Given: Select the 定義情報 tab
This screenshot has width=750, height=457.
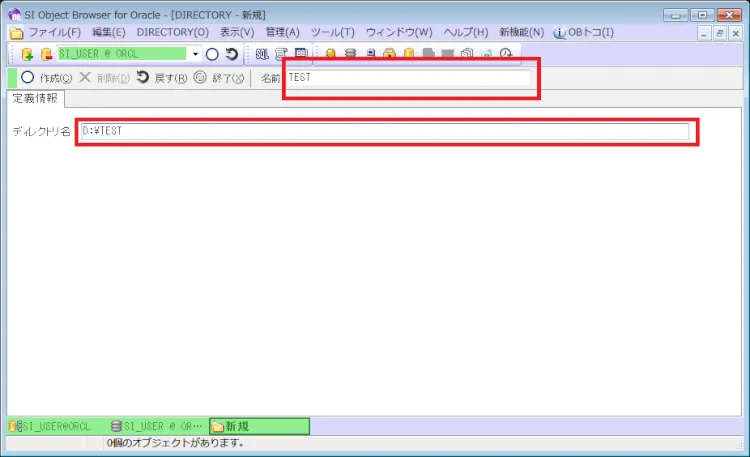Looking at the screenshot, I should point(35,99).
